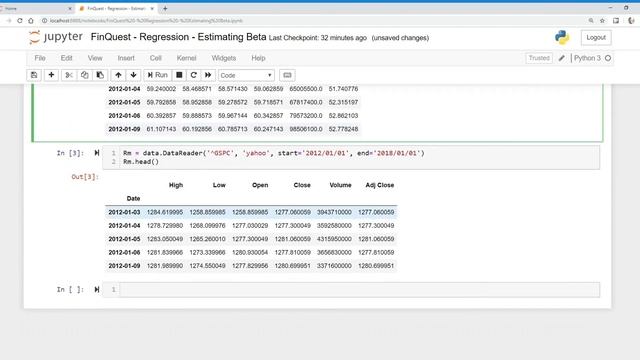Click the High column header
640x360 pixels.
click(176, 185)
